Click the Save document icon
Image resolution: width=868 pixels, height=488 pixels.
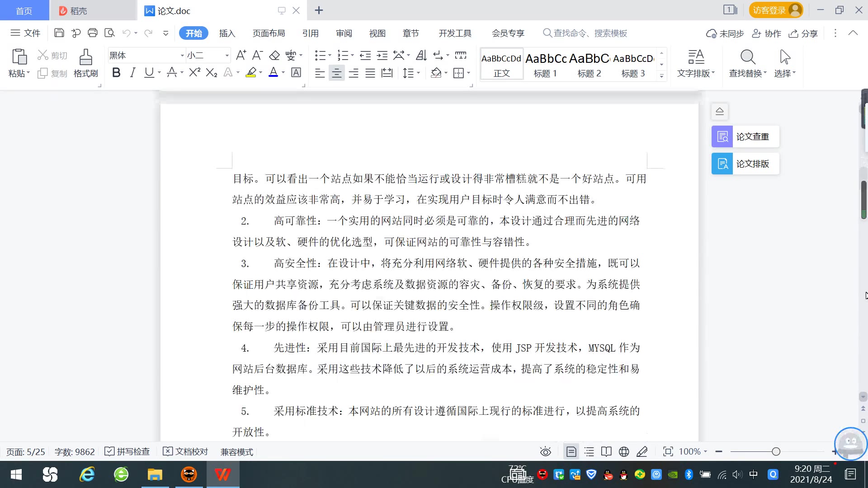[x=59, y=33]
